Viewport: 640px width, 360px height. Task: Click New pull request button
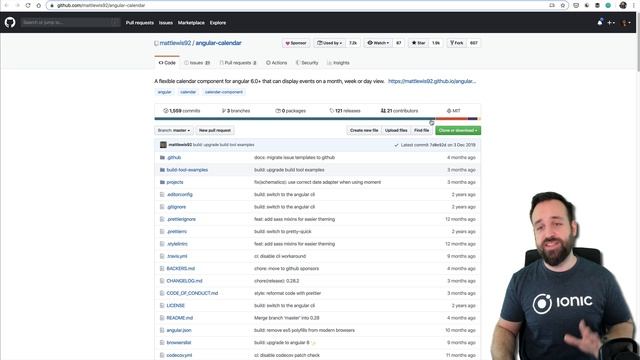(x=215, y=130)
